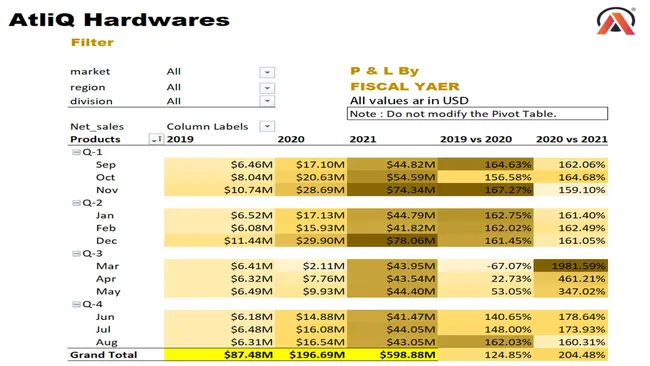Screen dimensions: 650x366
Task: Select the Sep row label
Action: [x=106, y=165]
